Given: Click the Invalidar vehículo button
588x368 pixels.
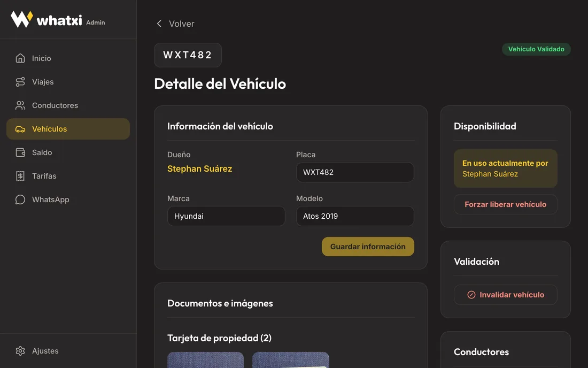Looking at the screenshot, I should point(506,295).
